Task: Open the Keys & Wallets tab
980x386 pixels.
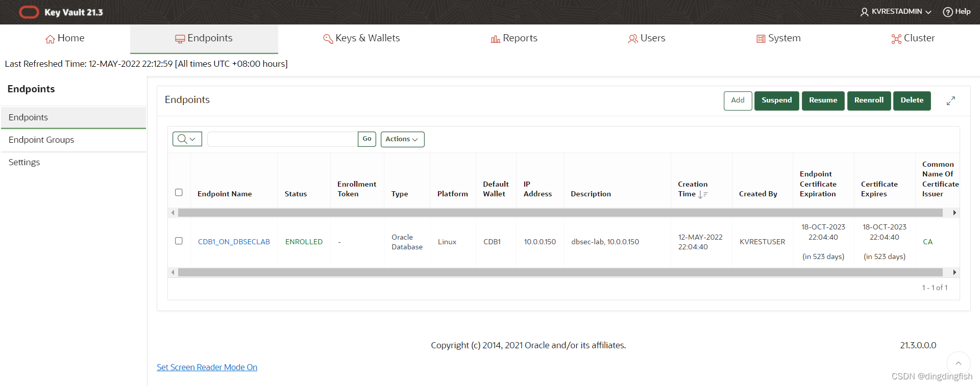Action: tap(361, 38)
